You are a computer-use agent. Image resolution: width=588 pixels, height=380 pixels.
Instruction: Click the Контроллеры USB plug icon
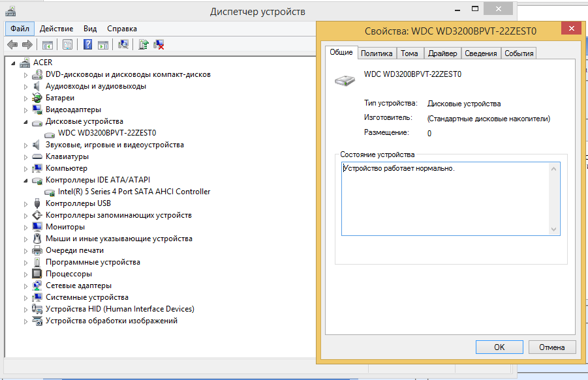click(x=37, y=203)
